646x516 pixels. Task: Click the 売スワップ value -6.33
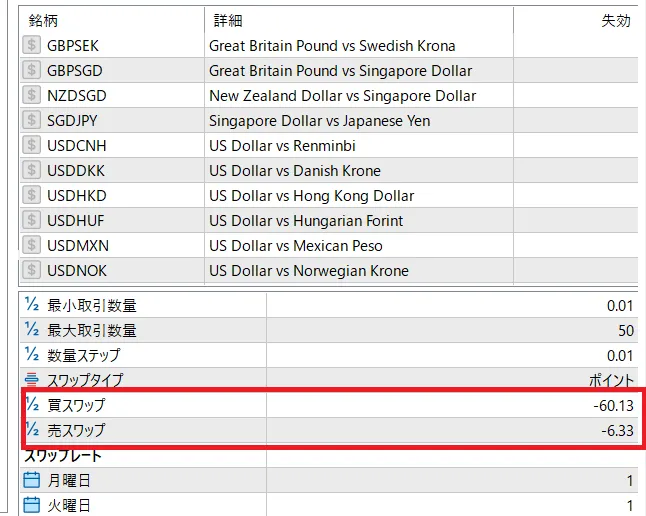pyautogui.click(x=612, y=430)
